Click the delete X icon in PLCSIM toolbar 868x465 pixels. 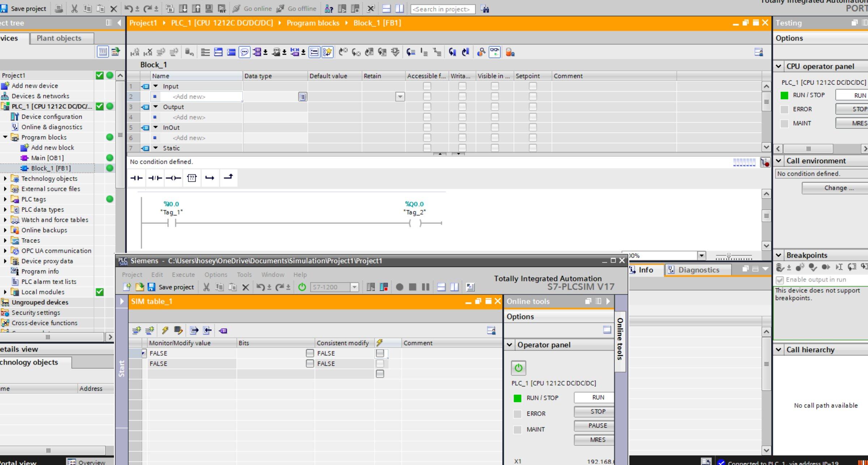(x=246, y=287)
